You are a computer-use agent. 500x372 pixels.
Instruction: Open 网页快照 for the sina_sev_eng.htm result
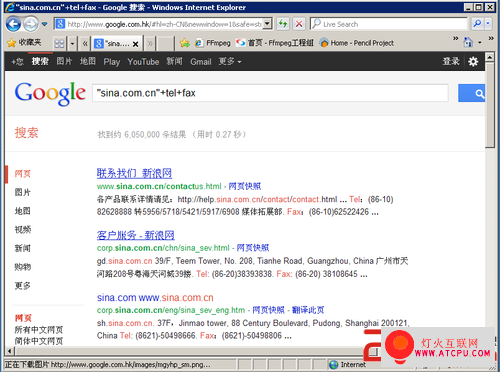(x=268, y=310)
